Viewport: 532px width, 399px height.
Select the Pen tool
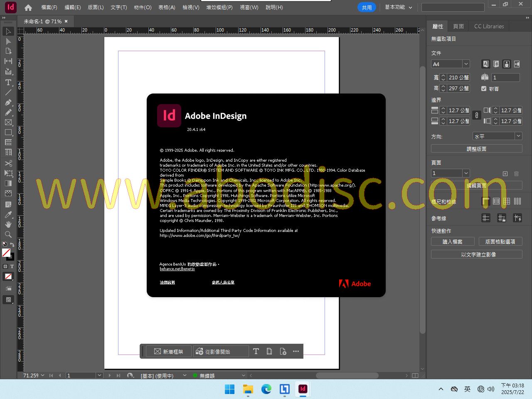tap(8, 102)
